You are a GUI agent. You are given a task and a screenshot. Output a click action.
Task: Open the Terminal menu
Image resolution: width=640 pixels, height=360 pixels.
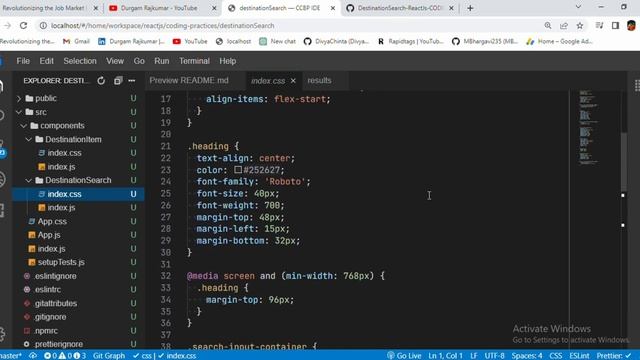coord(194,61)
